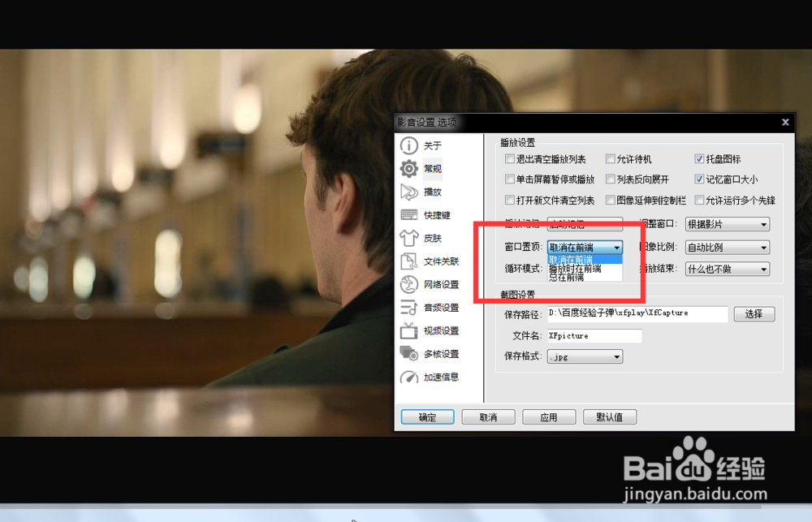This screenshot has width=812, height=522.
Task: Enable 列表反向展开 checkbox
Action: click(611, 179)
